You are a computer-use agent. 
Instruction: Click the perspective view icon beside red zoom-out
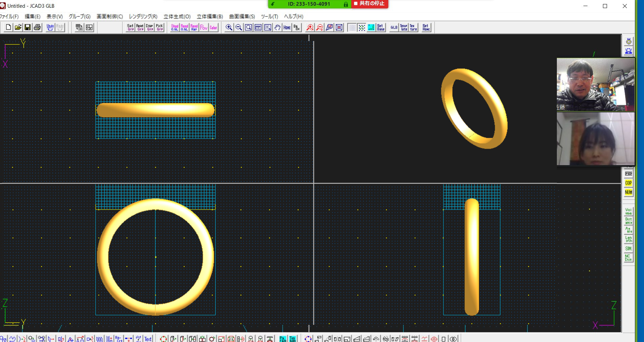click(329, 28)
